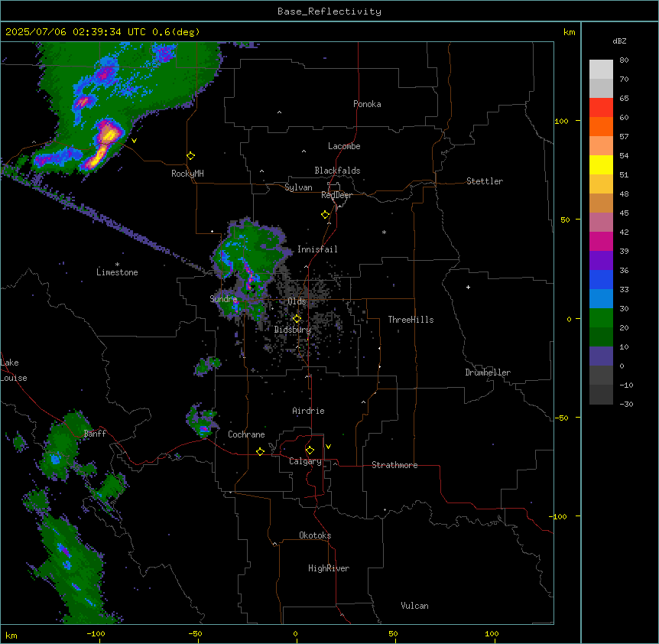659x644 pixels.
Task: Click the ThreeHills label
Action: click(411, 320)
